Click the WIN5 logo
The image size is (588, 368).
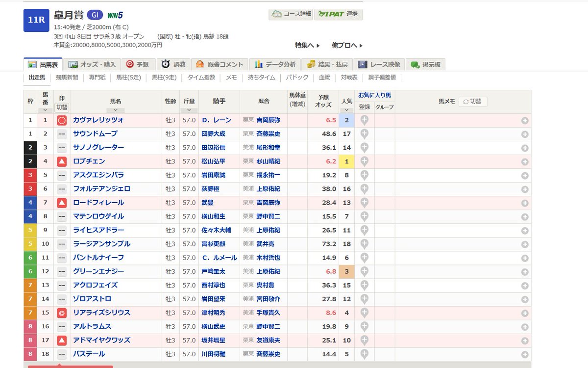coord(115,15)
